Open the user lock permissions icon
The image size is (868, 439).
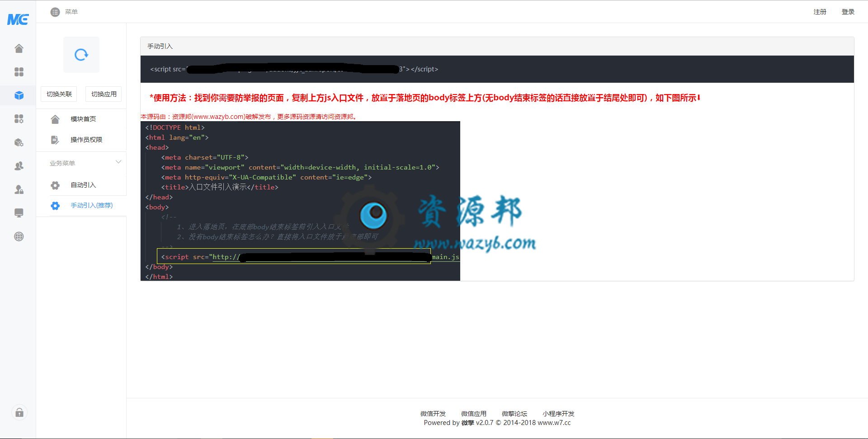point(19,189)
